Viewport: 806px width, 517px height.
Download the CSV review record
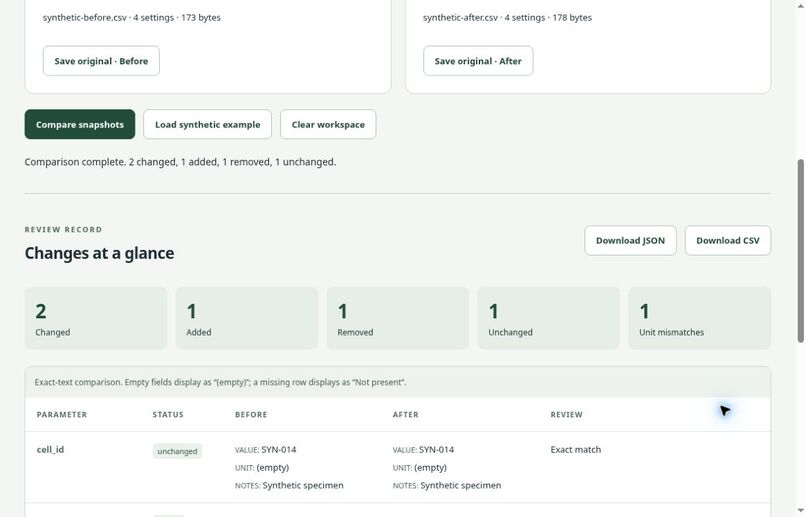[x=728, y=240]
